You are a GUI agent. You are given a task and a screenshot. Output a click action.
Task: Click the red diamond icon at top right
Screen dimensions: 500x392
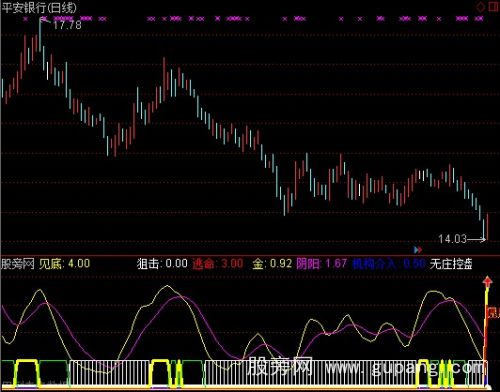point(480,7)
